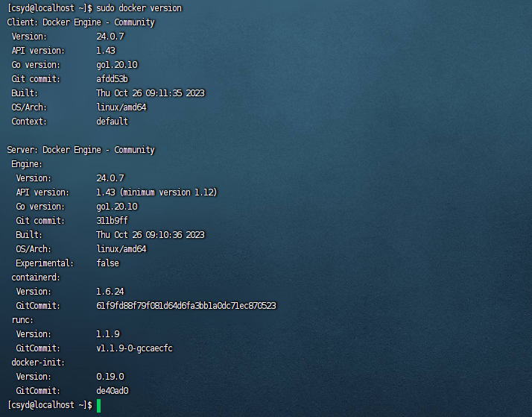Select the docker-init GitCommit de40ad0

click(x=113, y=391)
